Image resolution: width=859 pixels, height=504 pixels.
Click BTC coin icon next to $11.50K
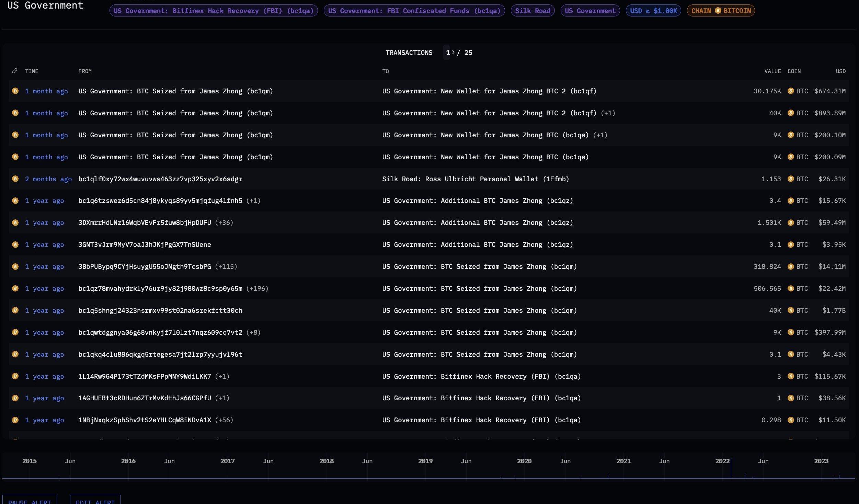[791, 420]
